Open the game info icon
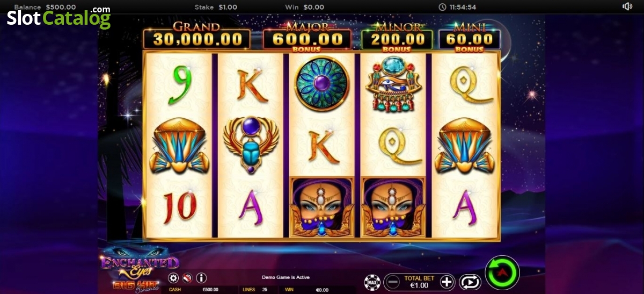Viewport: 644px width, 294px height. (x=202, y=278)
